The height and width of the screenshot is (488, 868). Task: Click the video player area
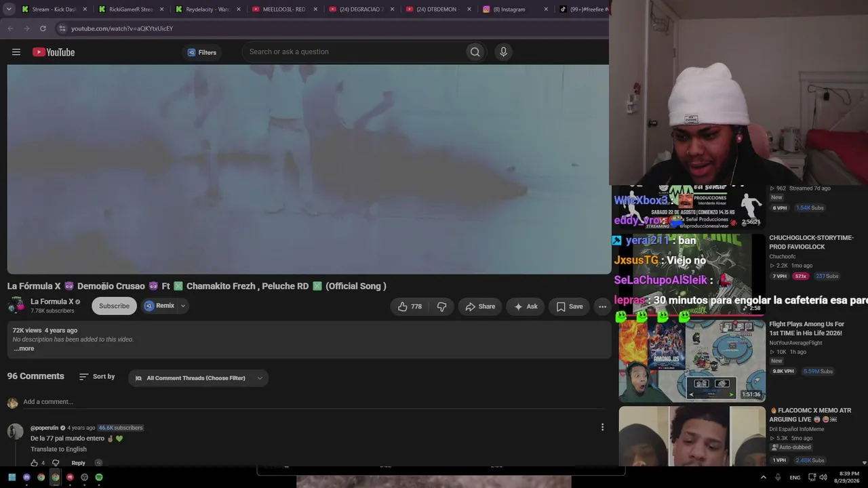tap(309, 169)
